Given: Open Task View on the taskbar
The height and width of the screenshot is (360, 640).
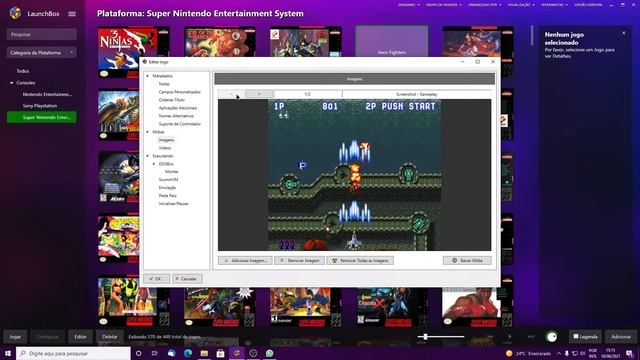Looking at the screenshot, I should (x=155, y=353).
